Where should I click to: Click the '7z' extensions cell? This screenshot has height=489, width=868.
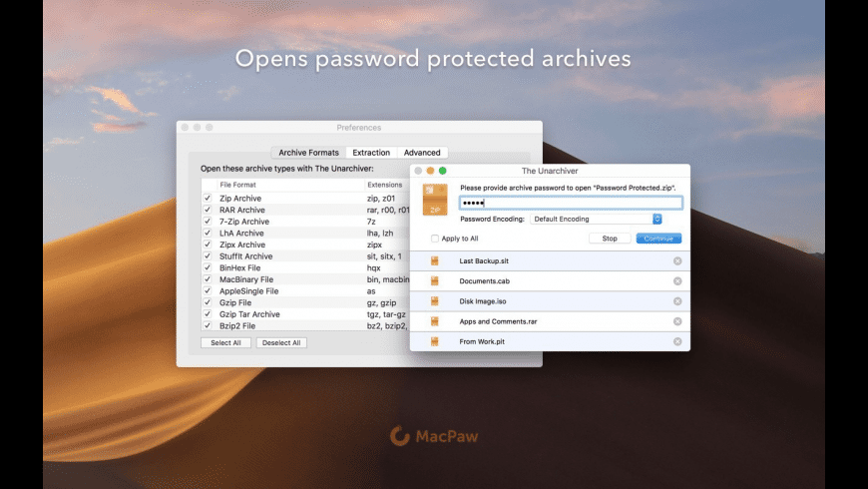(x=371, y=221)
